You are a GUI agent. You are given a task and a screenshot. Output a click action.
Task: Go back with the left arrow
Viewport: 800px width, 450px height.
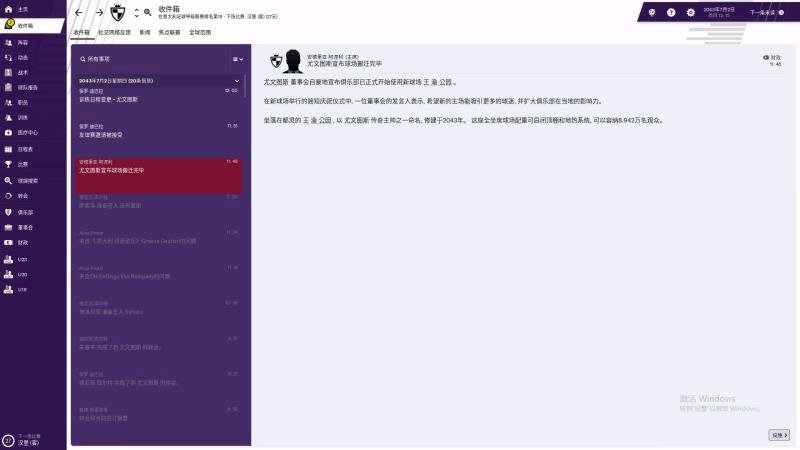[x=79, y=13]
